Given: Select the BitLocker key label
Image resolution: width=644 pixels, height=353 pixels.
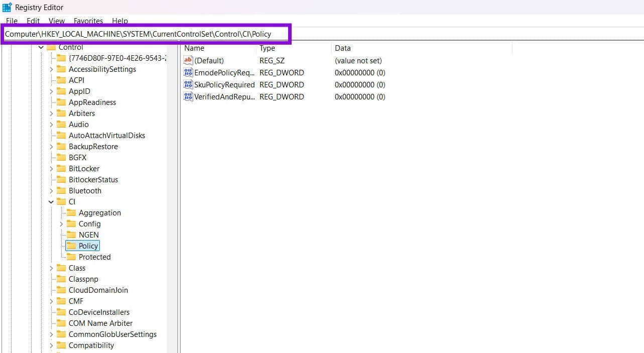Looking at the screenshot, I should (84, 169).
